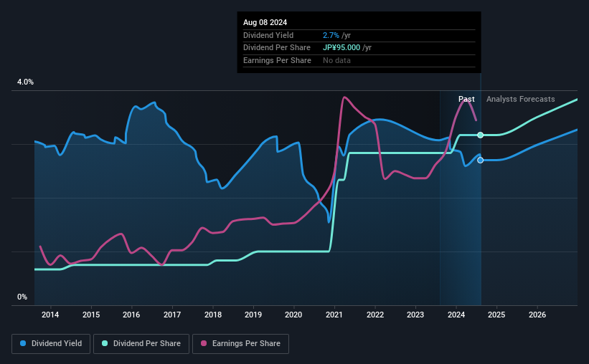Click the teal Dividend Per Share legend dot

coord(105,343)
